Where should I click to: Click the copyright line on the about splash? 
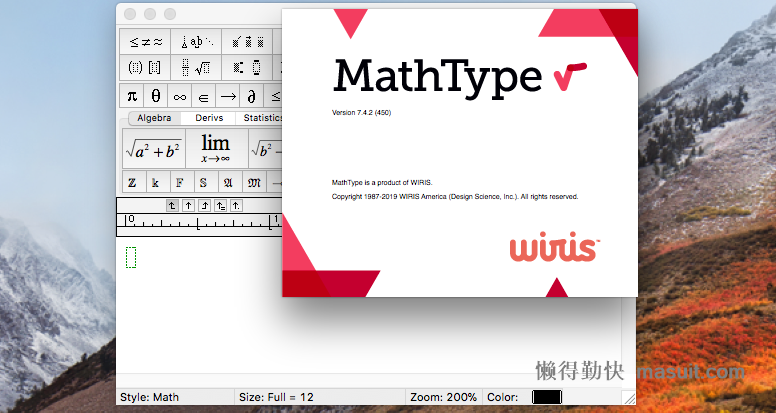455,197
